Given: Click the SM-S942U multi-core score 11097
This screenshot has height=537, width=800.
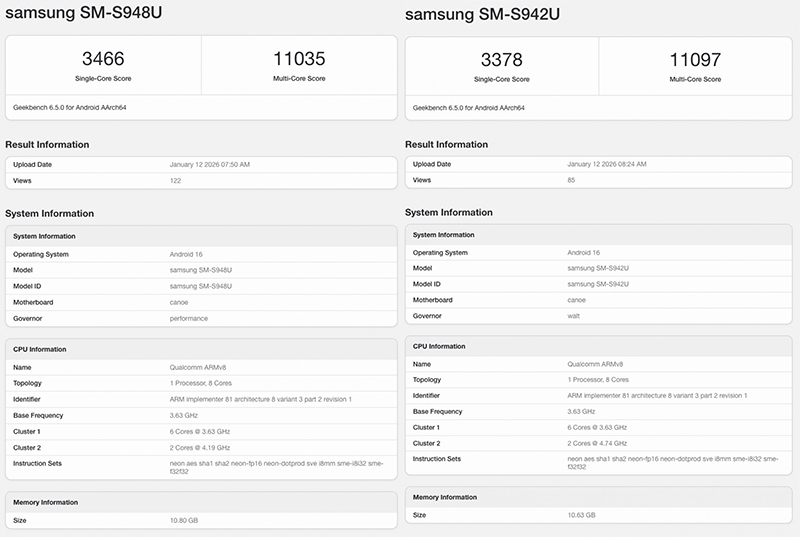Looking at the screenshot, I should (x=697, y=58).
